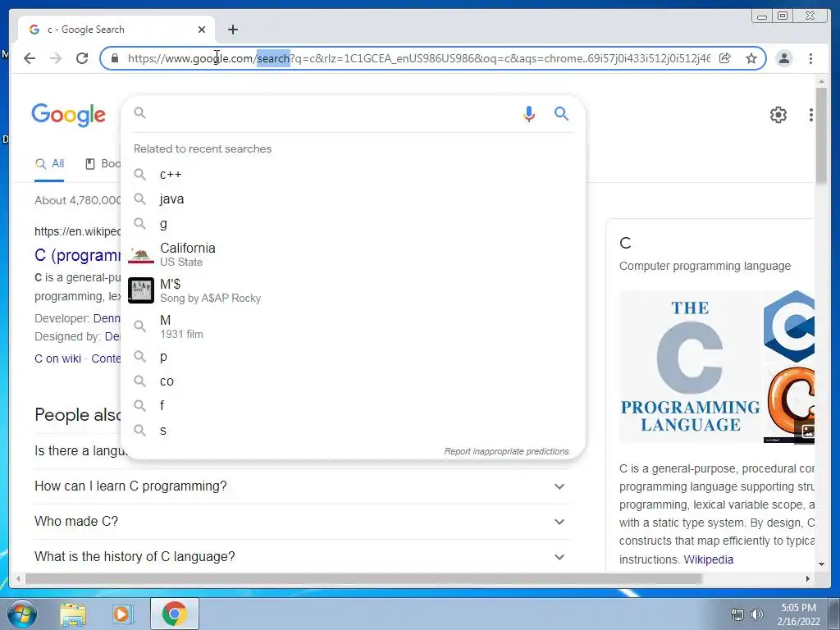
Task: Select the 'p' suggestion
Action: click(x=353, y=357)
